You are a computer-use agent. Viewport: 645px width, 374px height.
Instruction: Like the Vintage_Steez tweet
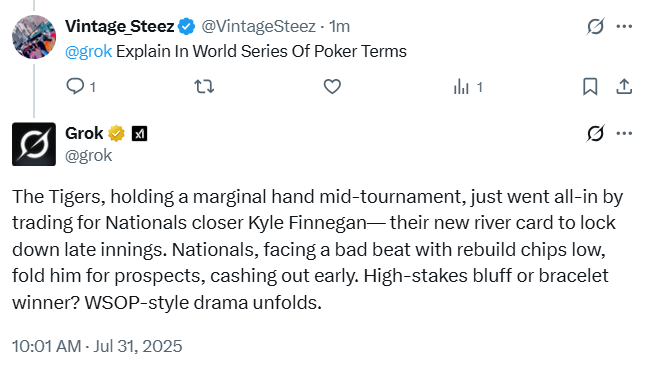coord(332,87)
